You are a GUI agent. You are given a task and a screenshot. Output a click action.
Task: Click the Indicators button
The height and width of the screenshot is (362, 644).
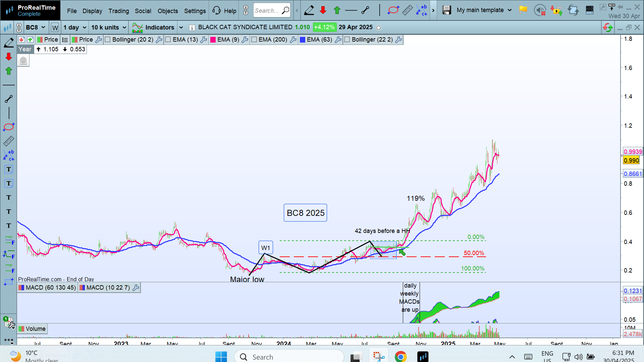[x=153, y=27]
